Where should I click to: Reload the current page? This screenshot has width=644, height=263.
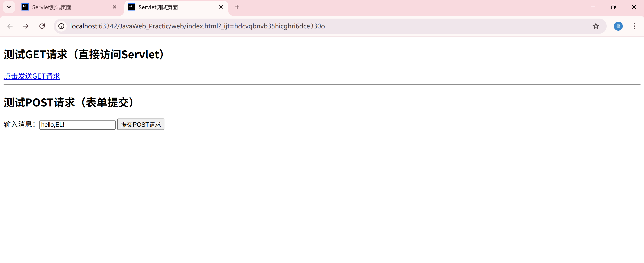pos(42,26)
